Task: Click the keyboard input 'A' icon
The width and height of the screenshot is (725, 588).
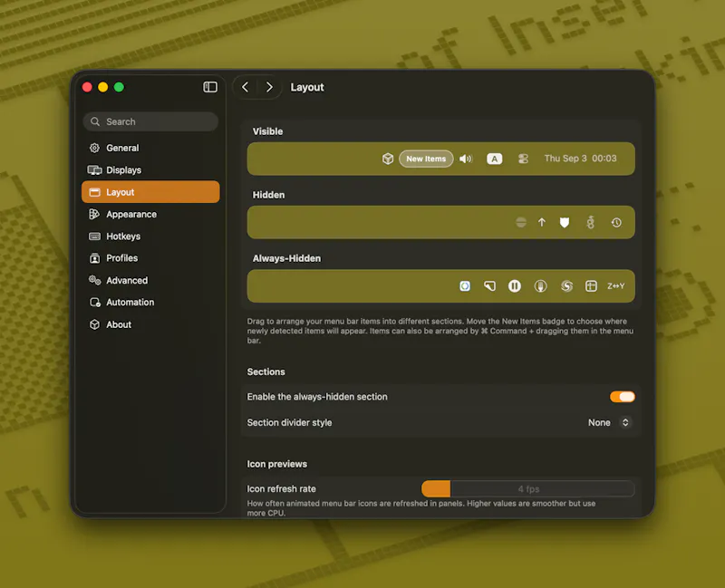Action: pos(494,159)
